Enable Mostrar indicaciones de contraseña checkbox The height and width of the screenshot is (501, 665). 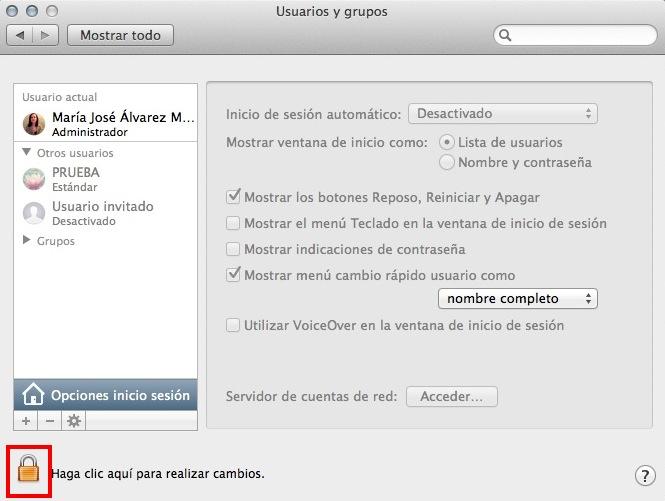click(234, 249)
